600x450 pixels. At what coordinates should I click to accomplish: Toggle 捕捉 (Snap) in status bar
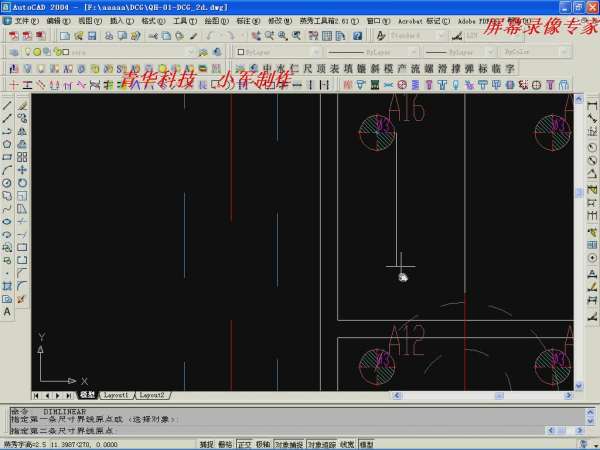click(x=206, y=444)
